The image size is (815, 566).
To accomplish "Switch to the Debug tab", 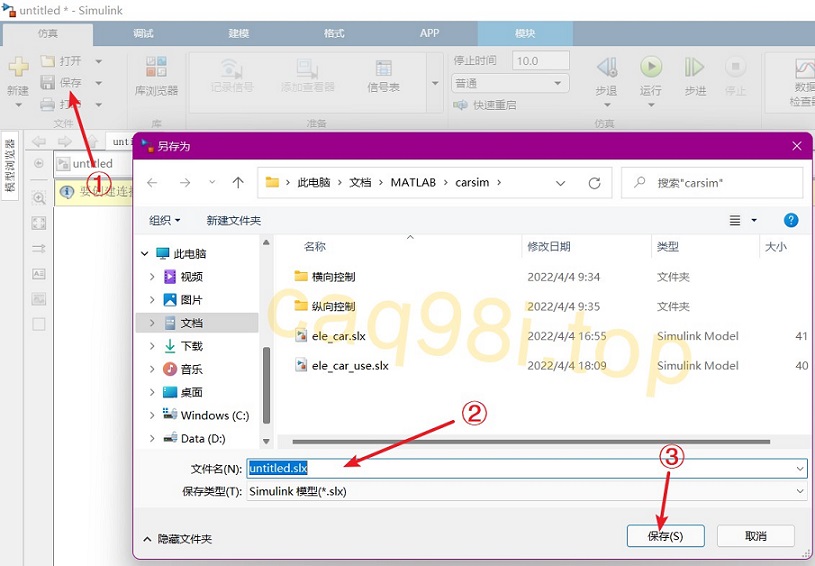I will pyautogui.click(x=143, y=33).
